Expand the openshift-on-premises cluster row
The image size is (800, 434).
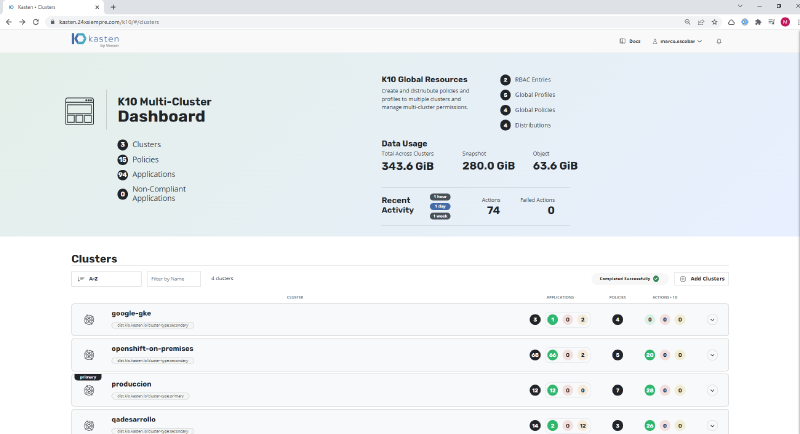tap(712, 355)
